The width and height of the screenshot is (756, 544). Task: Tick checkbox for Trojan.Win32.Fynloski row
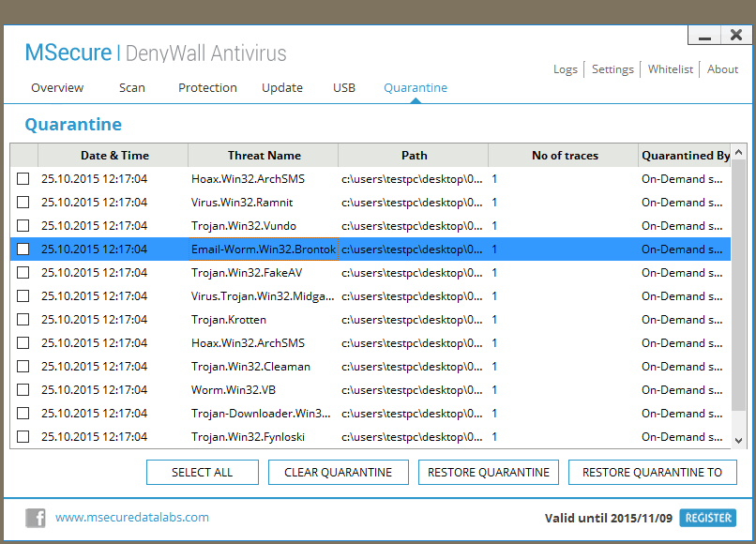click(23, 437)
